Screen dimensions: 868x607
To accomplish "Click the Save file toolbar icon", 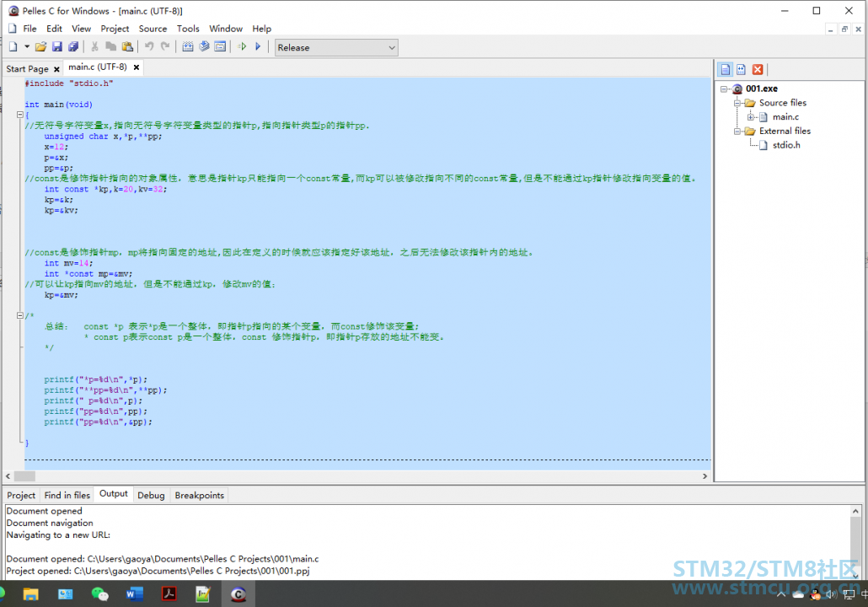I will [56, 47].
